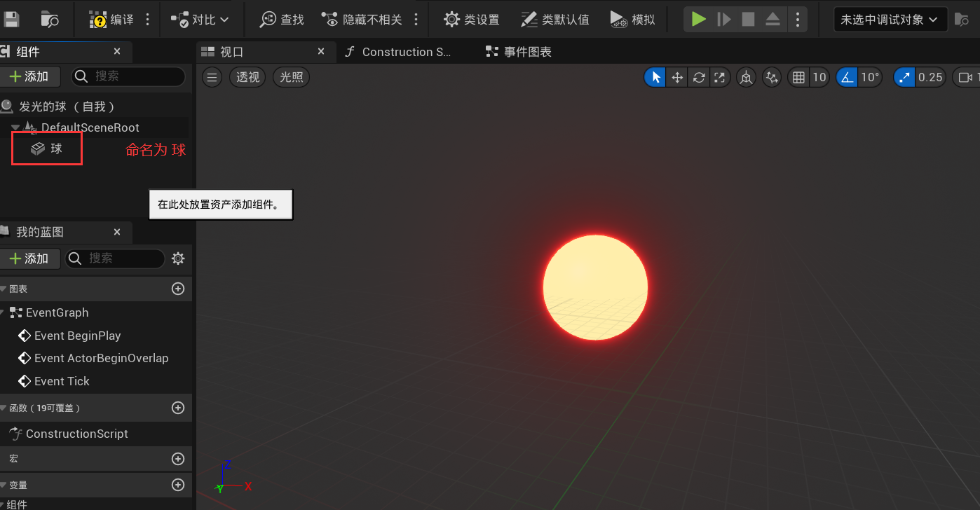Image resolution: width=980 pixels, height=510 pixels.
Task: Click 添加 button in 我的蓝图 panel
Action: coord(29,259)
